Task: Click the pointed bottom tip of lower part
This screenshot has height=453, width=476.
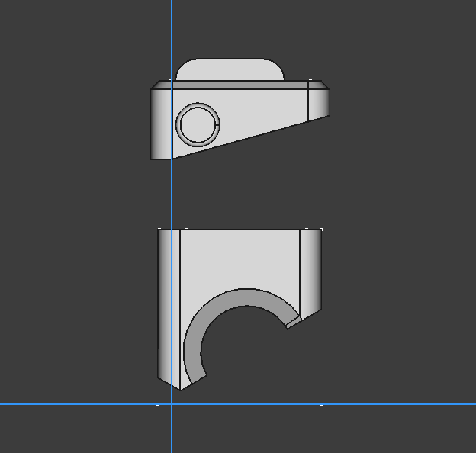Action: click(180, 389)
